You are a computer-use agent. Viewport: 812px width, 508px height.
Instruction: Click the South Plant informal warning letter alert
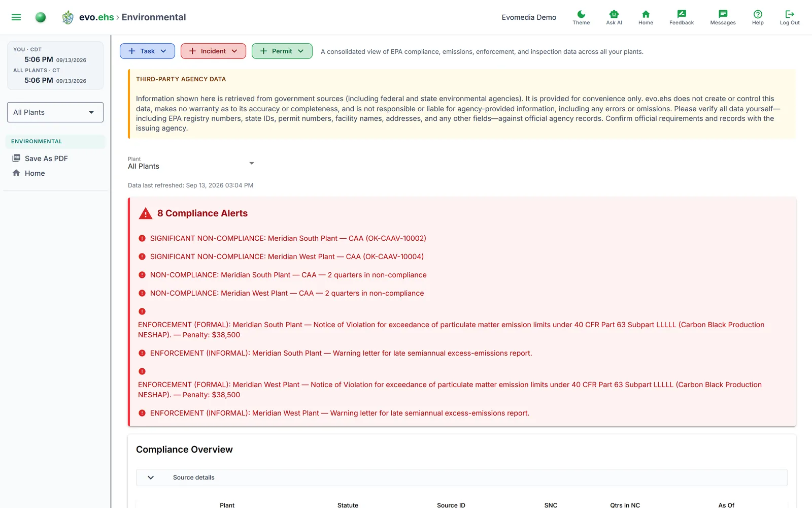click(x=341, y=353)
